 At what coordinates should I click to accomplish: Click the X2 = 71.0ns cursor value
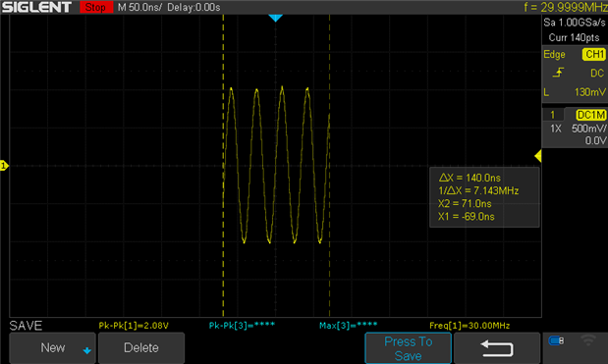(465, 204)
